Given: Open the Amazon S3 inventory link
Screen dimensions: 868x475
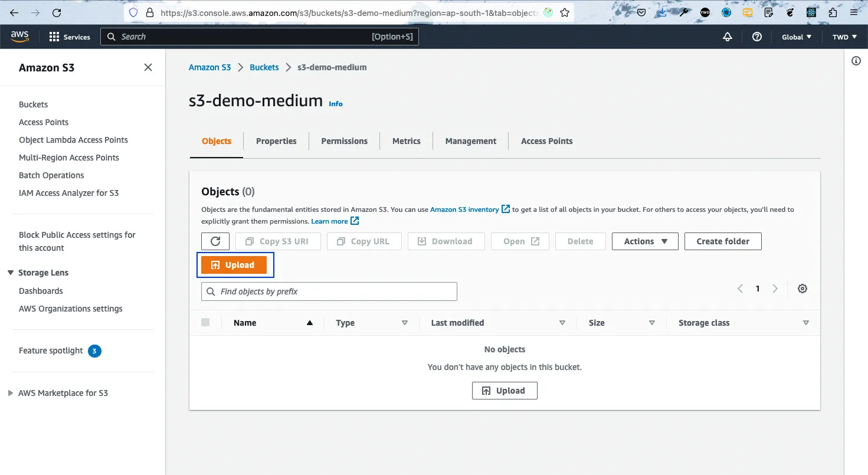Looking at the screenshot, I should coord(470,209).
